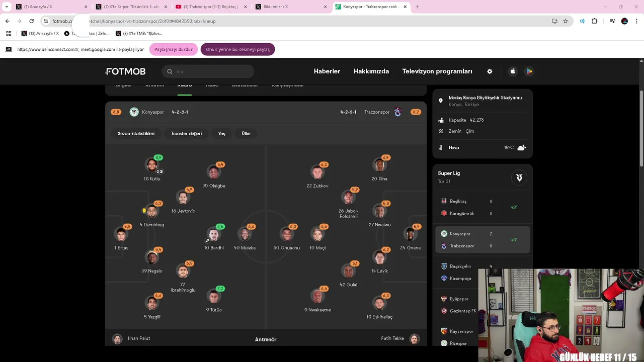Image resolution: width=644 pixels, height=362 pixels.
Task: Switch to Trabzonspor (3-3) Beşiktaş YouTube tab
Action: (x=210, y=7)
